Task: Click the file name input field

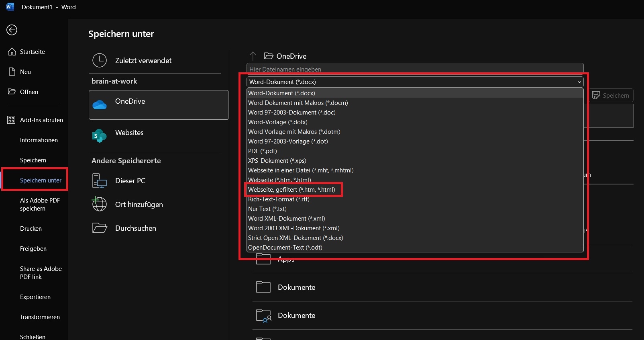Action: tap(415, 68)
